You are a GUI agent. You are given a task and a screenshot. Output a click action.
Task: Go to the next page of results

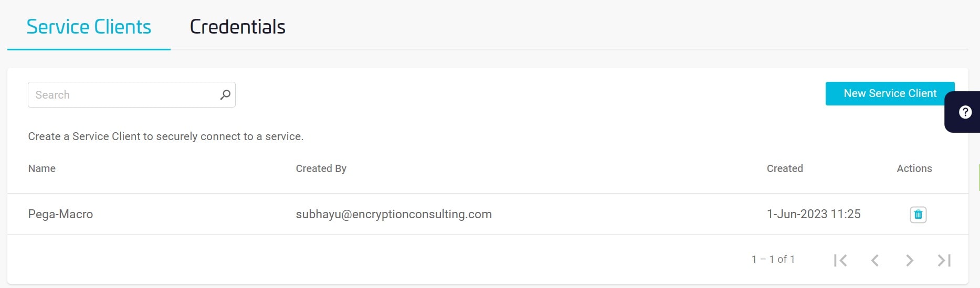909,260
